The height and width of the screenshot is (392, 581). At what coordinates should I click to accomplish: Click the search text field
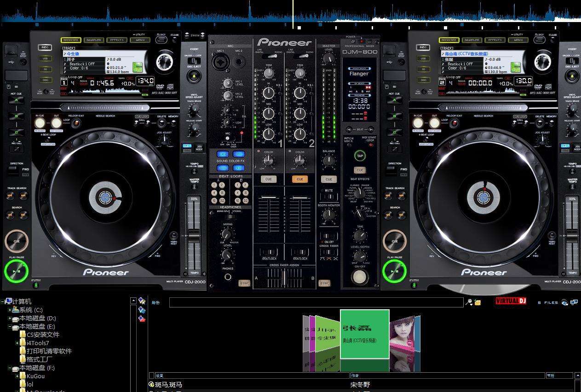click(316, 302)
